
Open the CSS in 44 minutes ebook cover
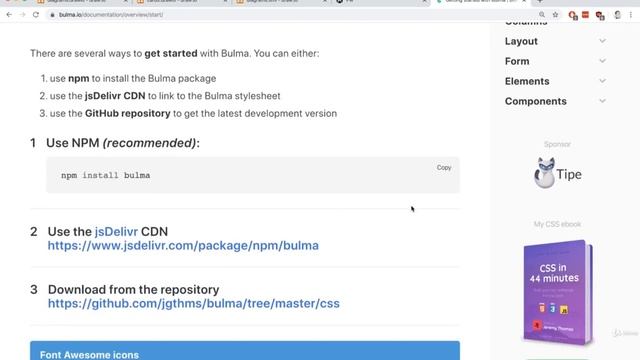(x=558, y=292)
